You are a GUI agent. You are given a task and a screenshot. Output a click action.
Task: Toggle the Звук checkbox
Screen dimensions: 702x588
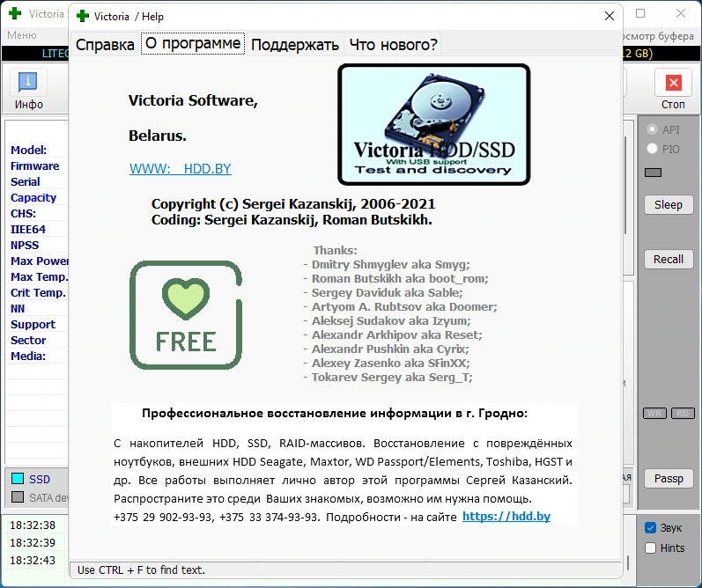[651, 527]
